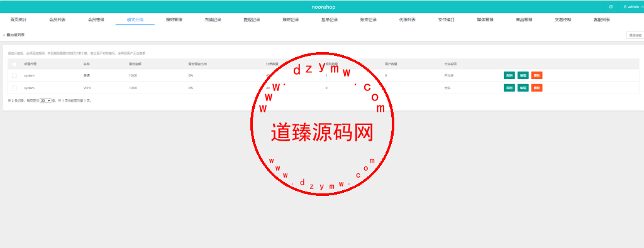Select the 模式分组 tab
This screenshot has width=644, height=248.
tap(135, 19)
